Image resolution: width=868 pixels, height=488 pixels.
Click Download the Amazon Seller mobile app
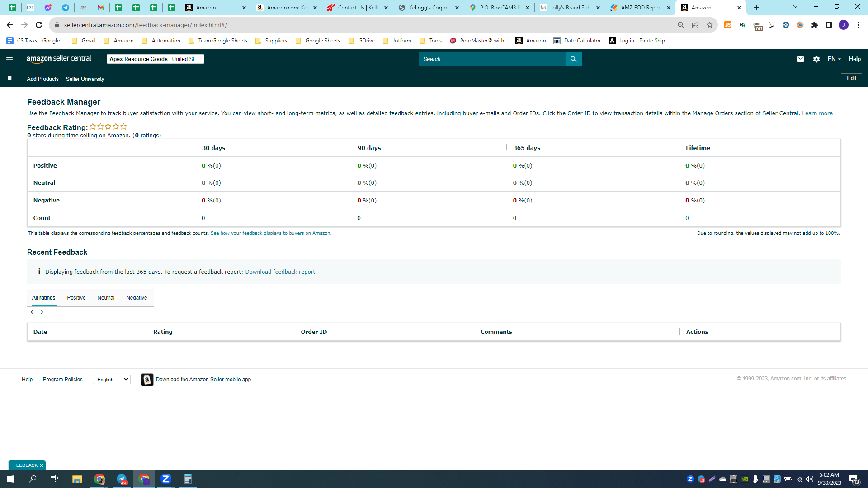click(203, 380)
